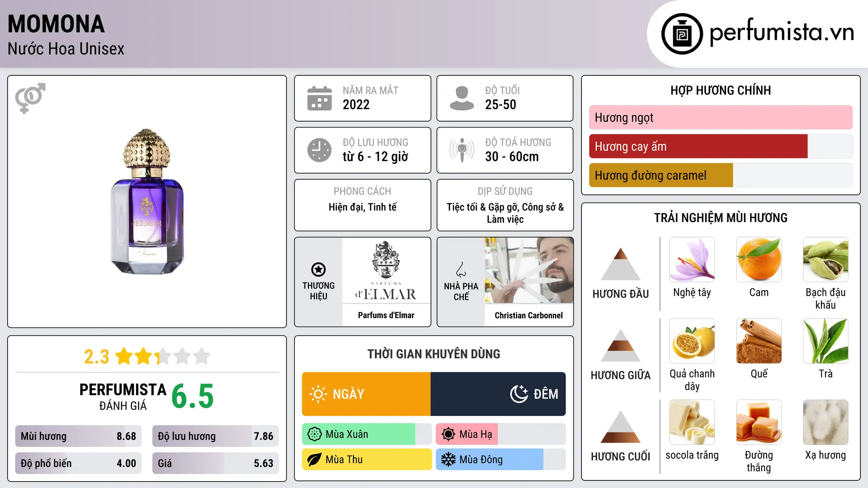Click the Độ lưu hương 7.86 score bar

215,436
